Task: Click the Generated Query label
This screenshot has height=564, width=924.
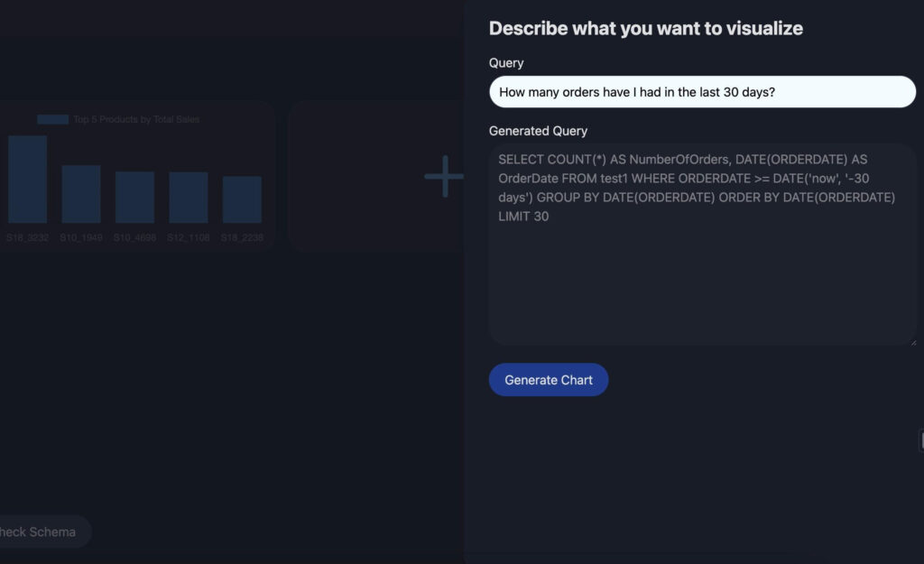Action: tap(538, 131)
